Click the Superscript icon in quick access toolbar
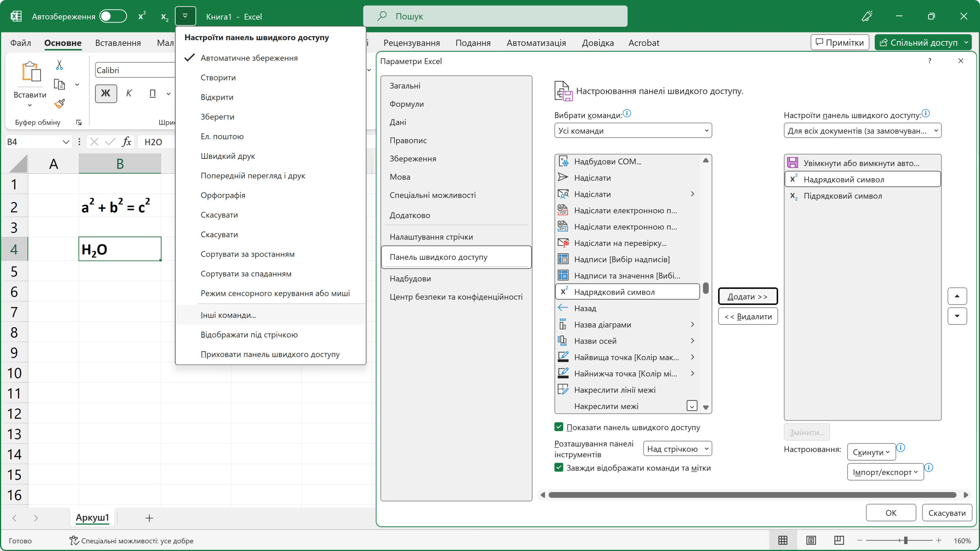The width and height of the screenshot is (980, 551). coord(142,16)
